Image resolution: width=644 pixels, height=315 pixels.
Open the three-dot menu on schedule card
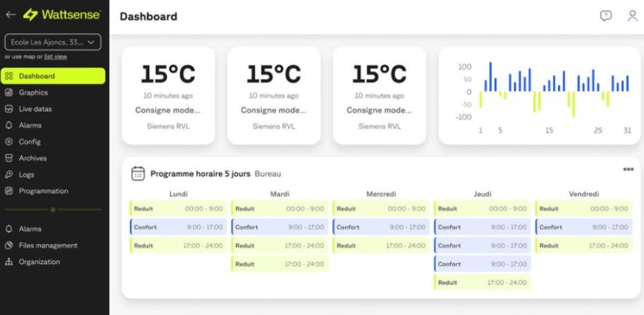pos(628,169)
